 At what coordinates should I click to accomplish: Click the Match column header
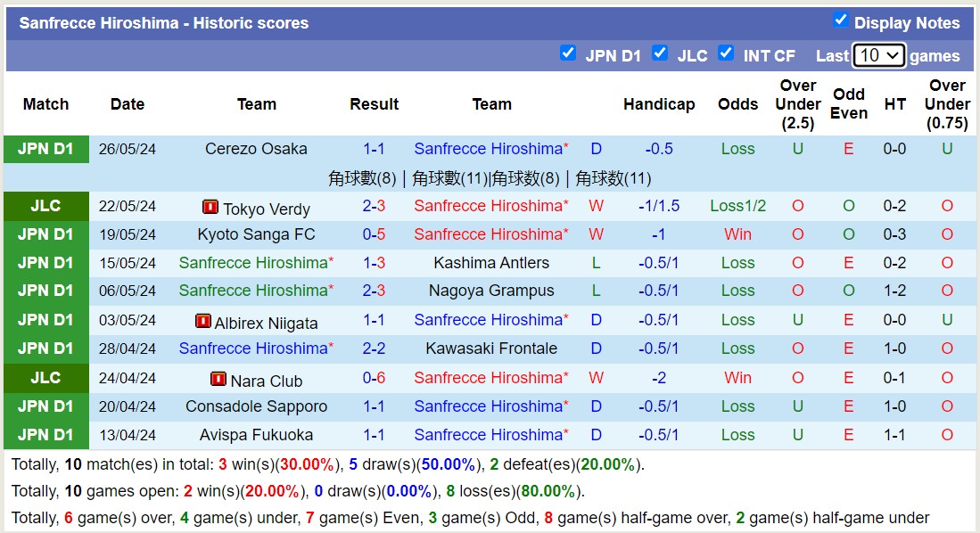click(x=45, y=103)
